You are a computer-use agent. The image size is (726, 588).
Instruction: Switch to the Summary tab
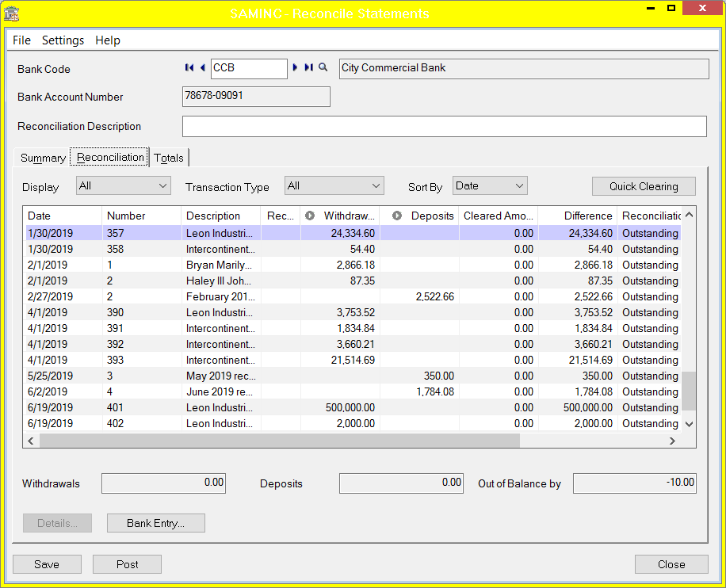(42, 157)
